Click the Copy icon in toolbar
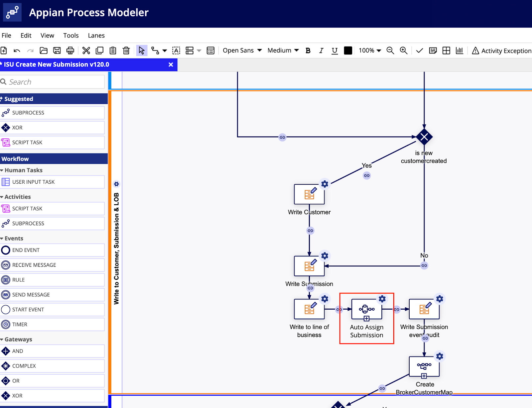Viewport: 532px width, 408px height. 99,51
